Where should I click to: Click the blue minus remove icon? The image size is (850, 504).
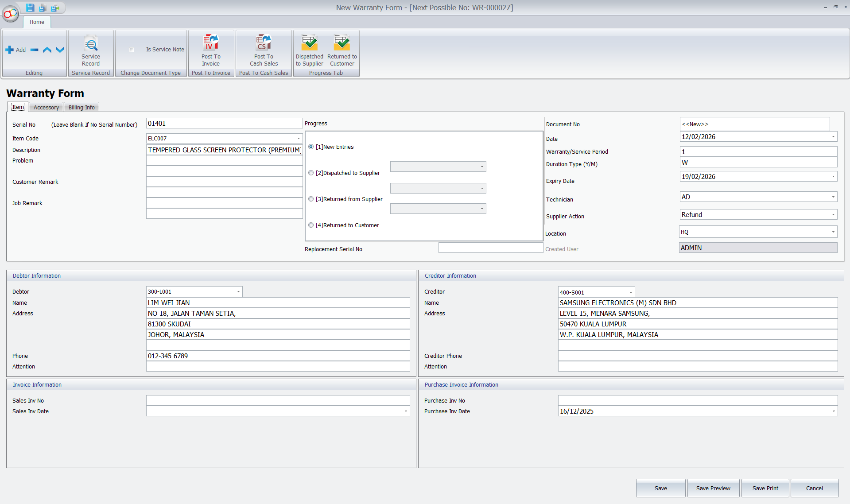point(35,50)
